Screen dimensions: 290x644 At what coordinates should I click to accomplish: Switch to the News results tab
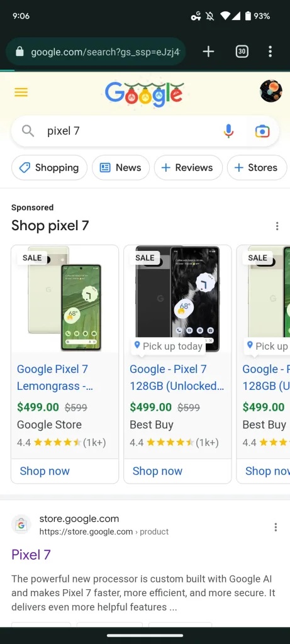[121, 167]
